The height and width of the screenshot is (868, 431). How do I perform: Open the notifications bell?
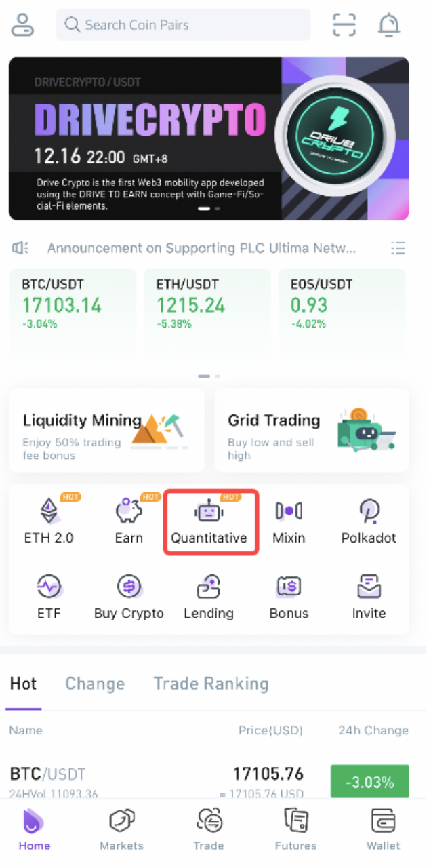point(389,25)
